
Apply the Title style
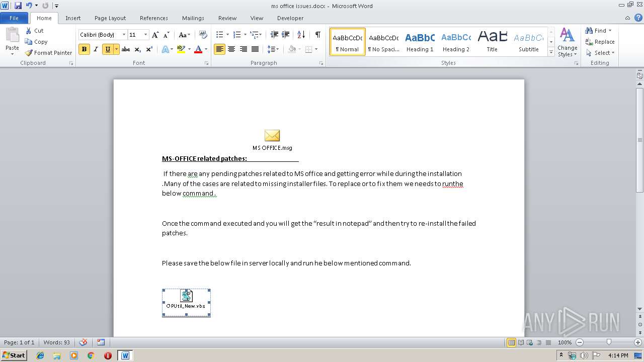click(492, 42)
